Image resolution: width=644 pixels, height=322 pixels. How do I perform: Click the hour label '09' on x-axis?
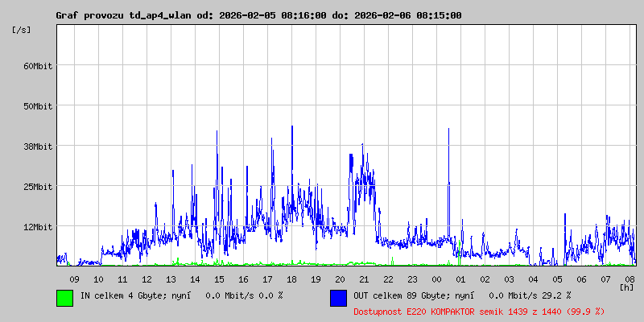point(74,279)
